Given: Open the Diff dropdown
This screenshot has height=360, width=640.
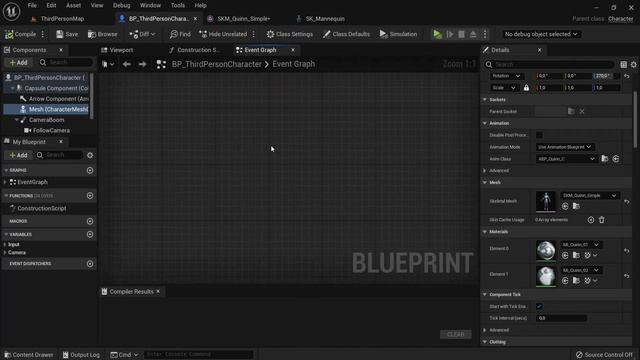Looking at the screenshot, I should tap(142, 34).
